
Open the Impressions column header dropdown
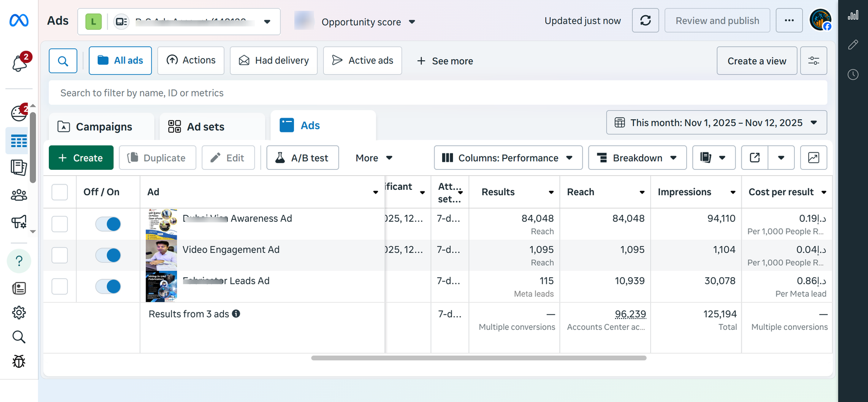pos(733,192)
